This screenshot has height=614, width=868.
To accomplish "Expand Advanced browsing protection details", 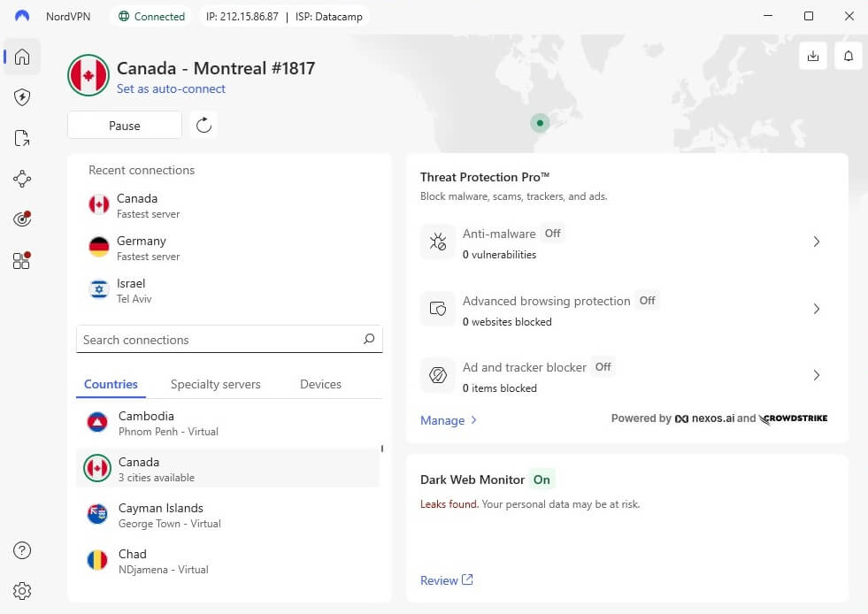I will [x=817, y=309].
